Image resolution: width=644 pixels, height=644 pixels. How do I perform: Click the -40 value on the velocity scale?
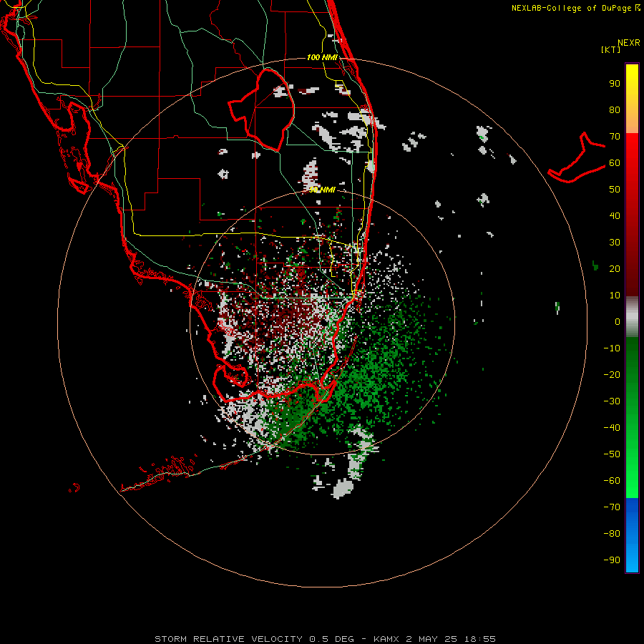click(x=612, y=428)
